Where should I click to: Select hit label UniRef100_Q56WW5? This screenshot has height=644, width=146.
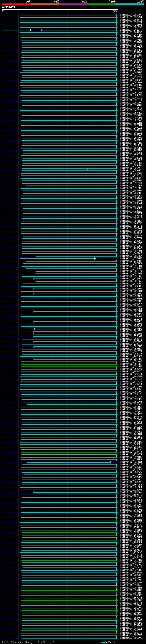(x=131, y=259)
